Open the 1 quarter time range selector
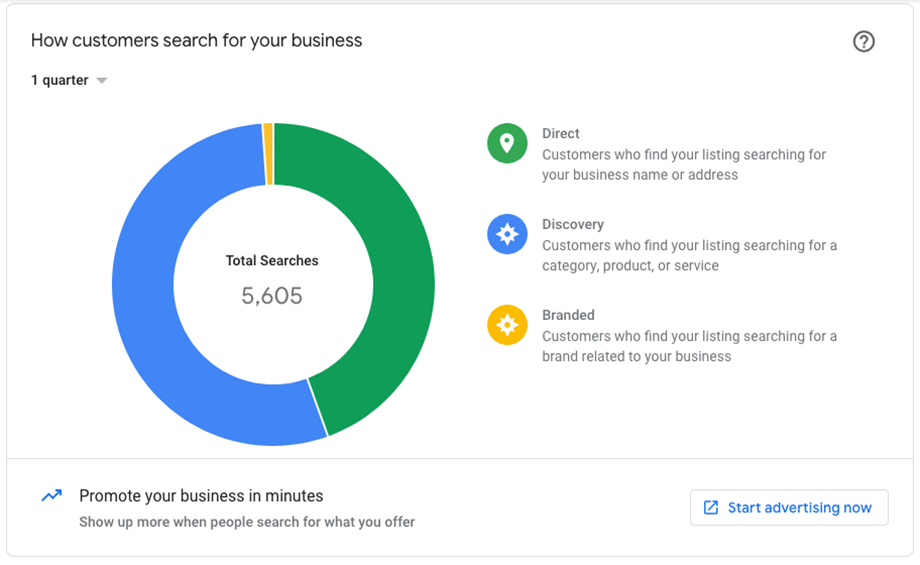920x565 pixels. 69,80
